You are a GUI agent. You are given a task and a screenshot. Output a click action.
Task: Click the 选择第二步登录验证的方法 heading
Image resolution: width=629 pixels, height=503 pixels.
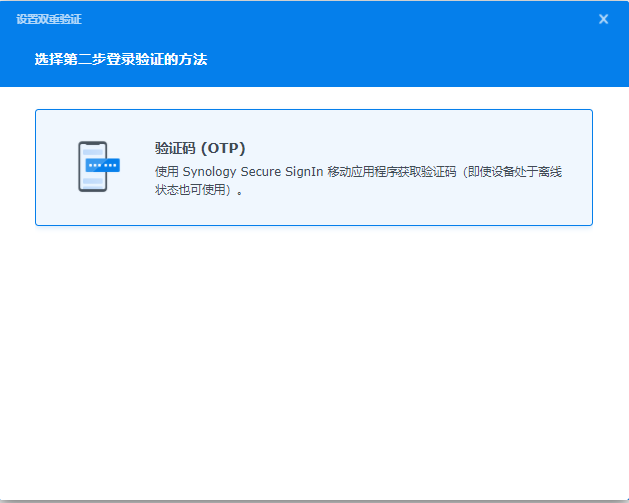[x=121, y=59]
